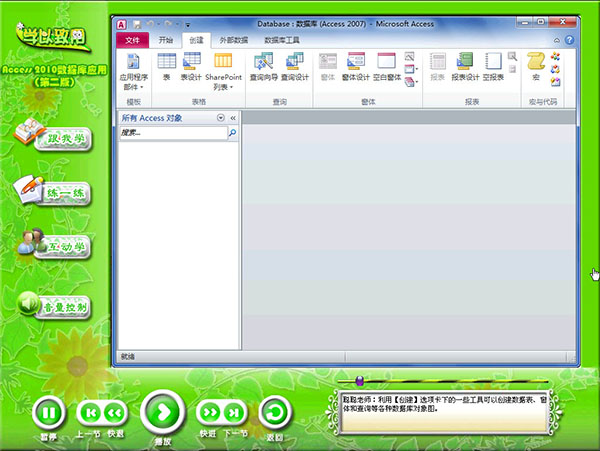Open the more forms dropdown

click(411, 81)
